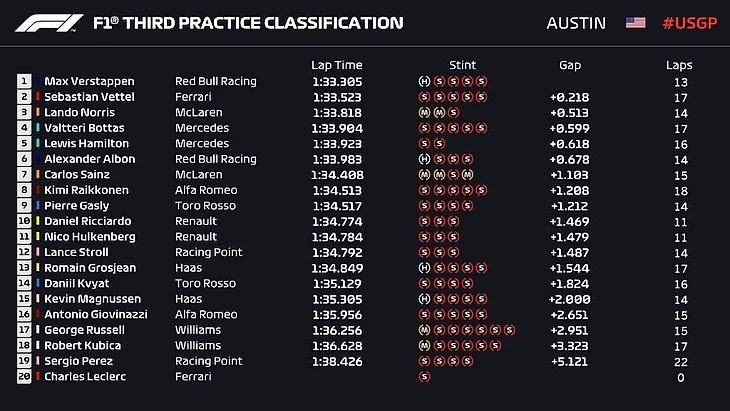The height and width of the screenshot is (411, 730).
Task: Click driver name Sebastian Vettel
Action: click(x=88, y=97)
